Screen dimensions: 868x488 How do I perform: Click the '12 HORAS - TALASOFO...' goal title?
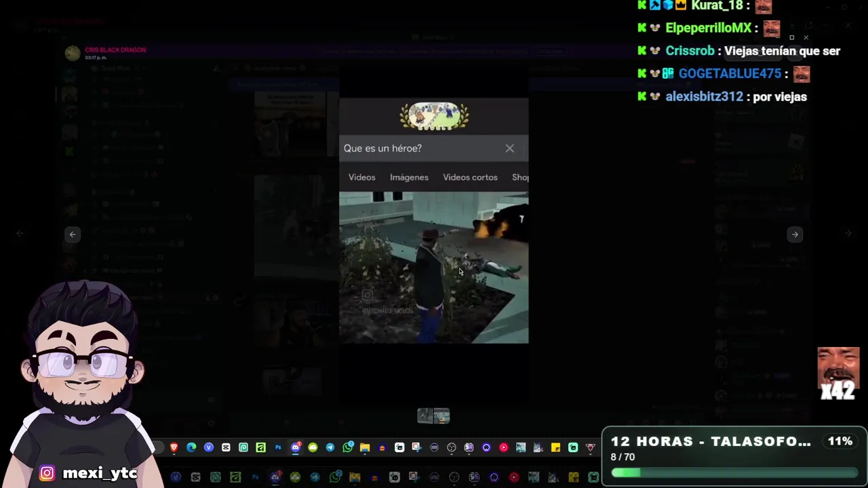[711, 441]
